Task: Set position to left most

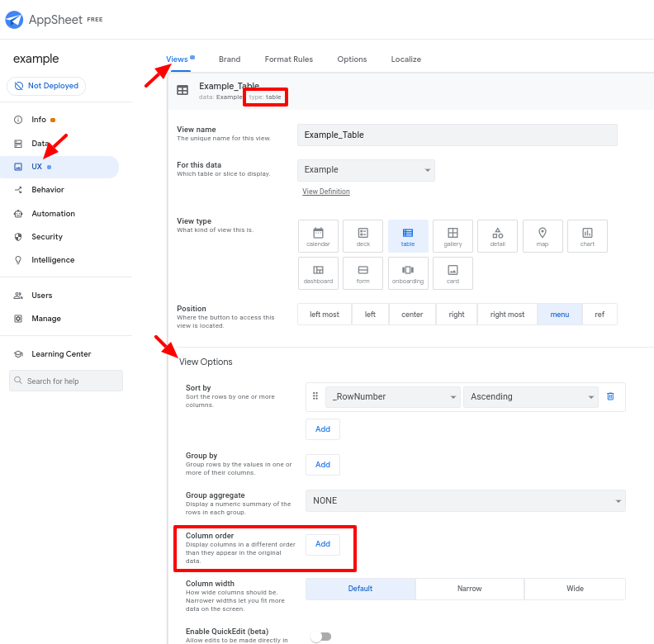Action: (x=325, y=314)
